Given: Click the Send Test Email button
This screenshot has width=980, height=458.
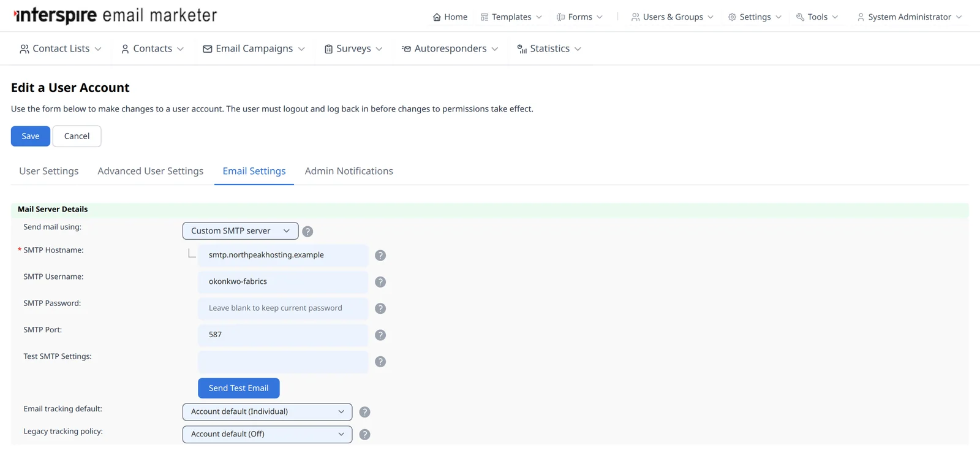Looking at the screenshot, I should point(238,388).
